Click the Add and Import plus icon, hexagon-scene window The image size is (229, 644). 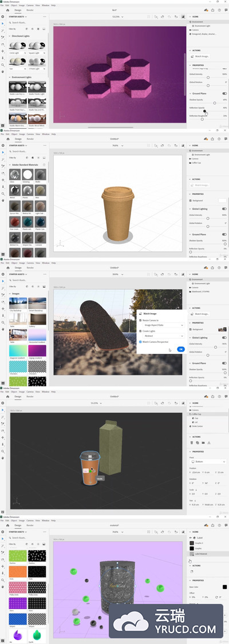point(3,17)
